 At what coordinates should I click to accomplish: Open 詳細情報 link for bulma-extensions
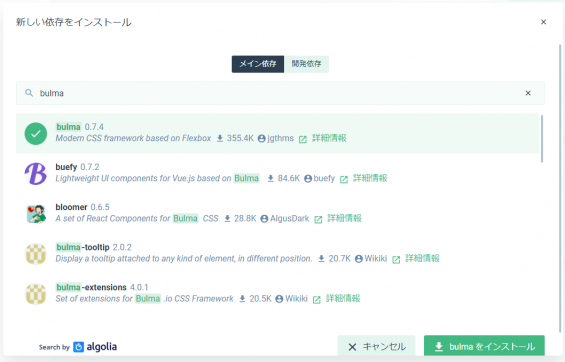click(x=343, y=298)
